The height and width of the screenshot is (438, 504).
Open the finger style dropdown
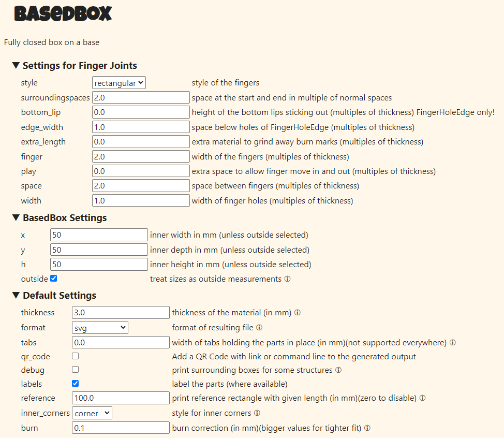[x=119, y=83]
